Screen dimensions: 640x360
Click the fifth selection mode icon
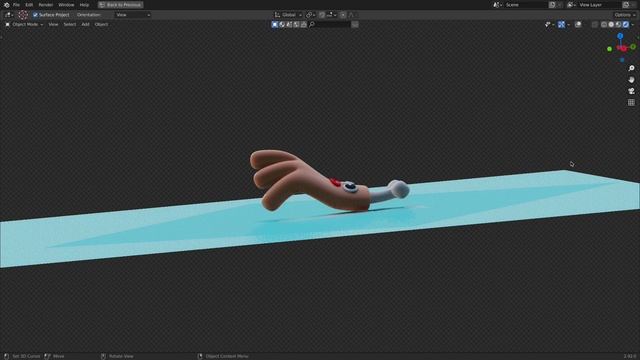[304, 24]
